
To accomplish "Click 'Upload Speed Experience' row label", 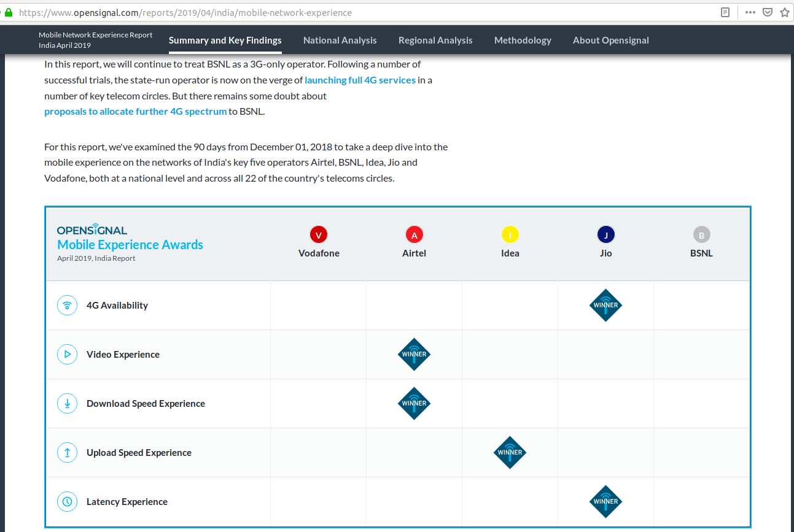I will click(x=139, y=453).
